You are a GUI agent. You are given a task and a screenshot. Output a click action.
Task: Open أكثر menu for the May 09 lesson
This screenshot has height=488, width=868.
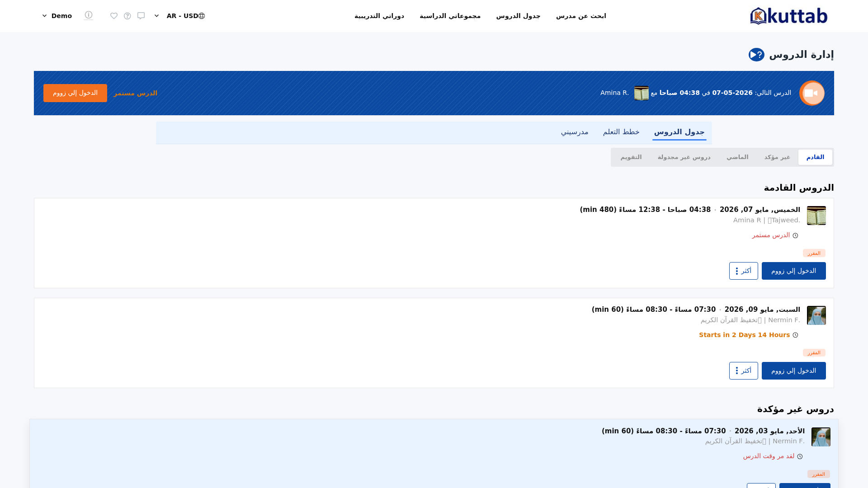pyautogui.click(x=743, y=371)
